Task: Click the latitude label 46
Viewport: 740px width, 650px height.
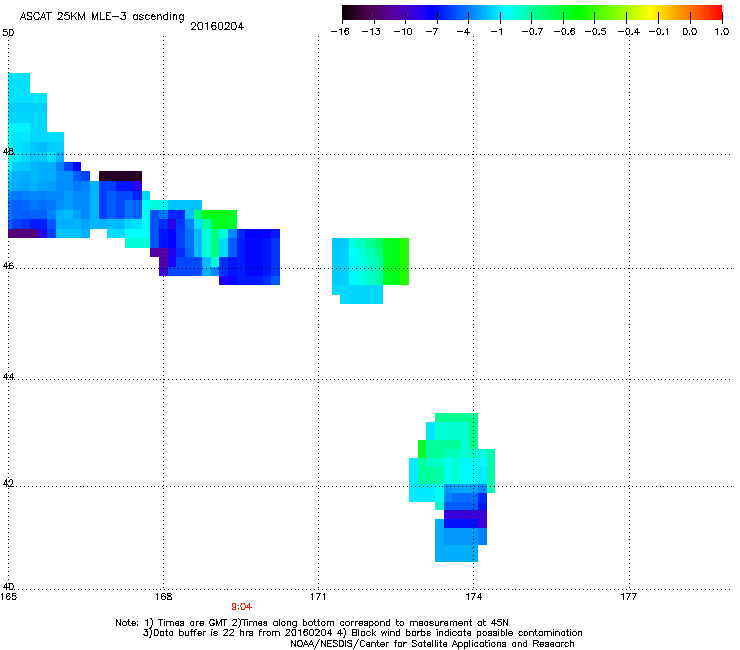Action: (8, 266)
